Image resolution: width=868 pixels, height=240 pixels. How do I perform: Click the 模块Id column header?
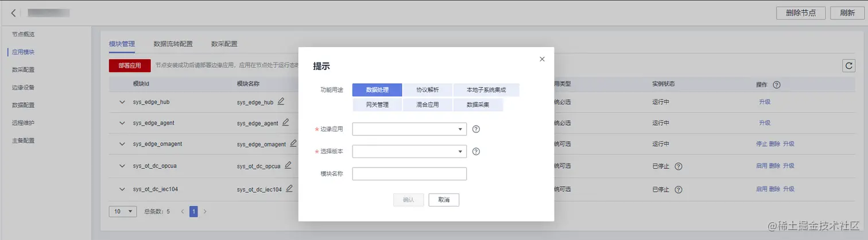click(x=141, y=84)
